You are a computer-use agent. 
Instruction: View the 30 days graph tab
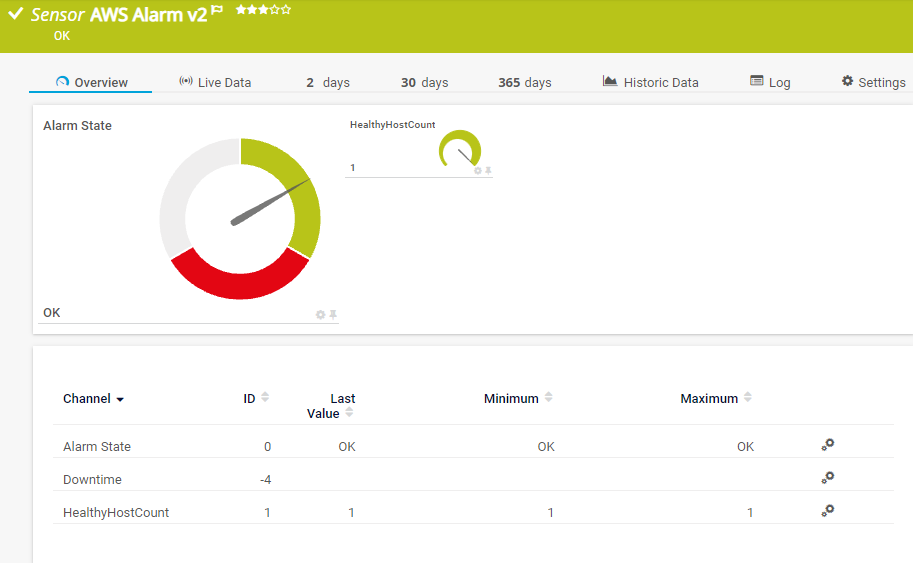pos(424,82)
